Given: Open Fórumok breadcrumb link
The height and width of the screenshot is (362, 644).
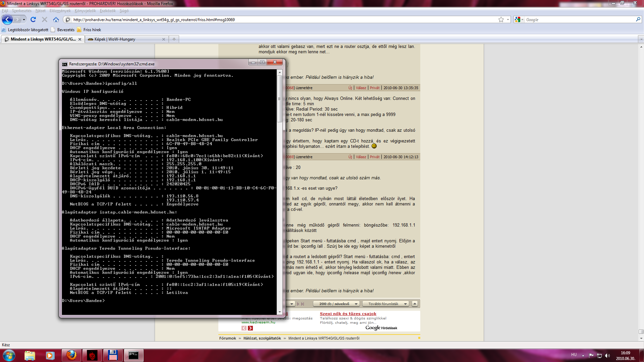Looking at the screenshot, I should pyautogui.click(x=228, y=338).
